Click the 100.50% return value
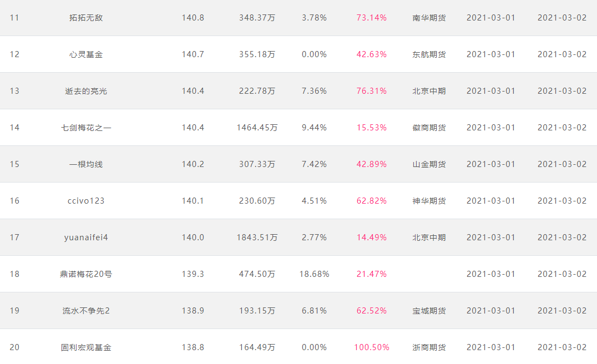Viewport: 597px width, 364px height. (372, 347)
